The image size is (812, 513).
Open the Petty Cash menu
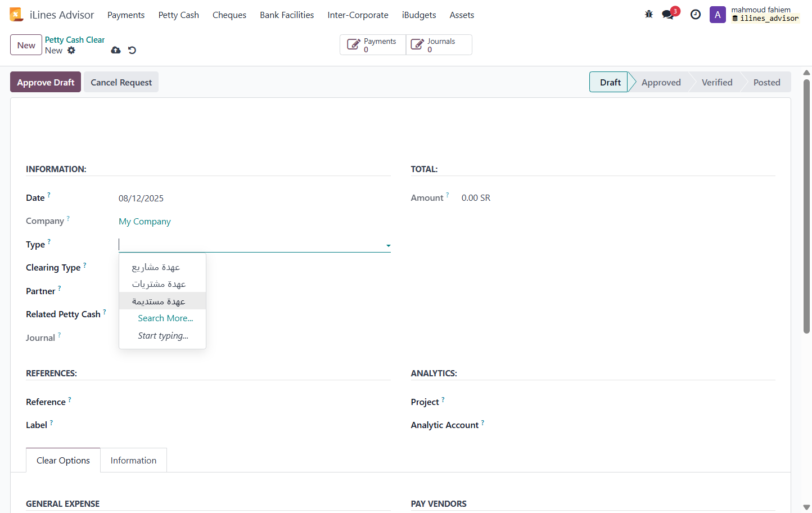point(179,15)
